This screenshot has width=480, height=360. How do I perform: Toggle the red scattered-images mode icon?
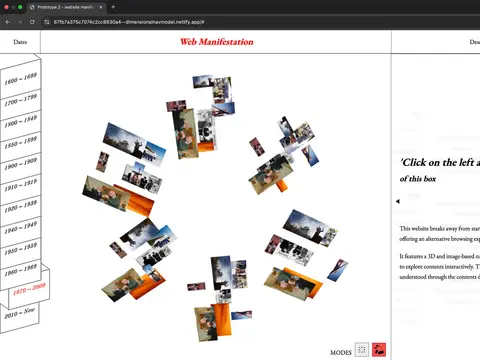click(379, 350)
